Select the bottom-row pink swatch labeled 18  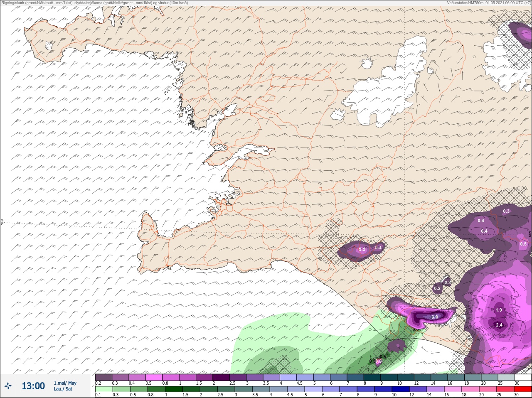click(470, 389)
